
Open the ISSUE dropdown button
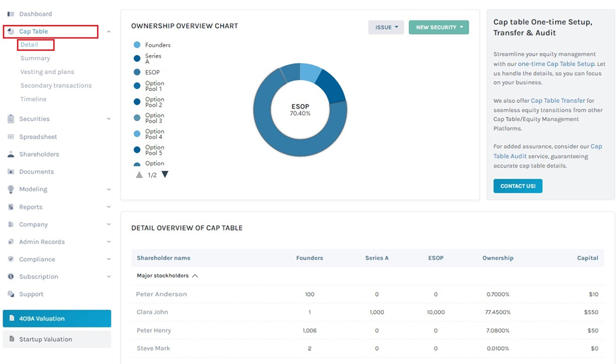386,27
